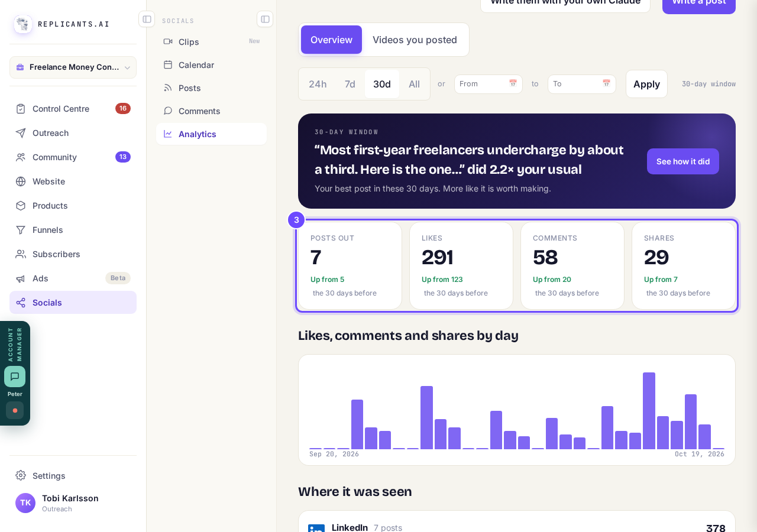
Task: Open account manager chat icon
Action: [x=15, y=377]
